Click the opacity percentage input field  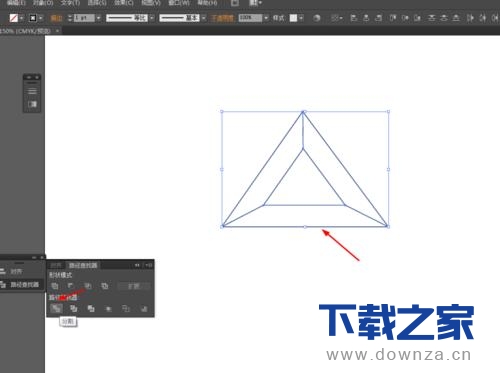250,18
